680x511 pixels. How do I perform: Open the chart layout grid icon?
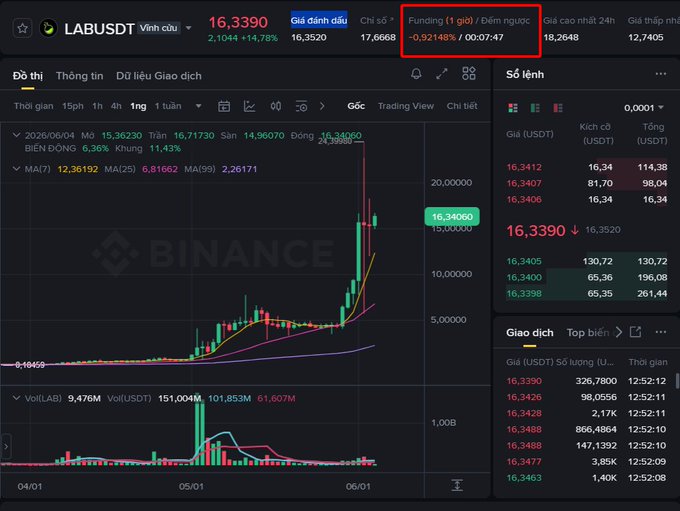(468, 73)
